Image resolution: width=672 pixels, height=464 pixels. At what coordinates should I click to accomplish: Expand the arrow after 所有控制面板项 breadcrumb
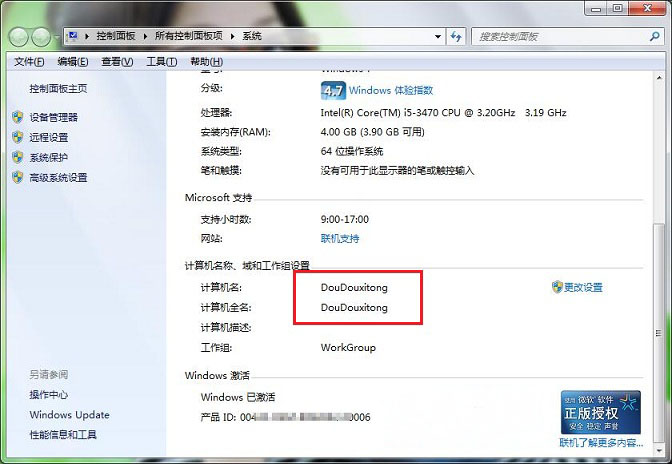[233, 36]
